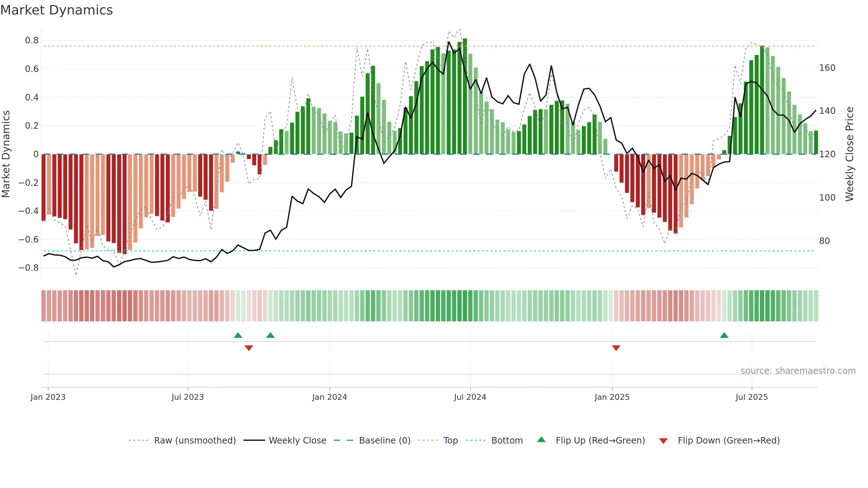Toggle the Flip Up (Red→Green) legend entry
Viewport: 868px width, 488px height.
[591, 440]
